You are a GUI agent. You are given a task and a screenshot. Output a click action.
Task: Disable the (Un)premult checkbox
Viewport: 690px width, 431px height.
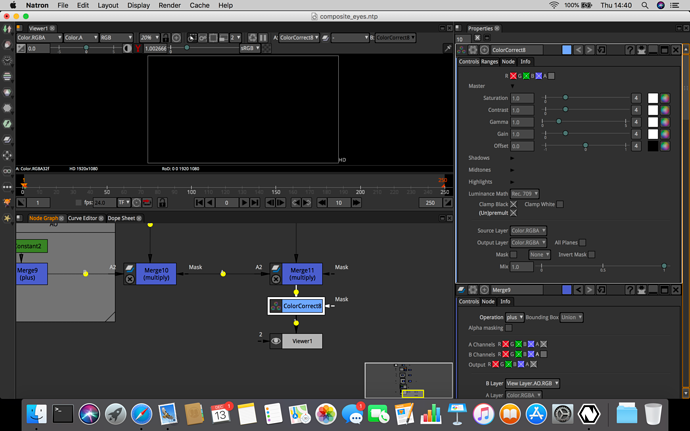coord(513,213)
